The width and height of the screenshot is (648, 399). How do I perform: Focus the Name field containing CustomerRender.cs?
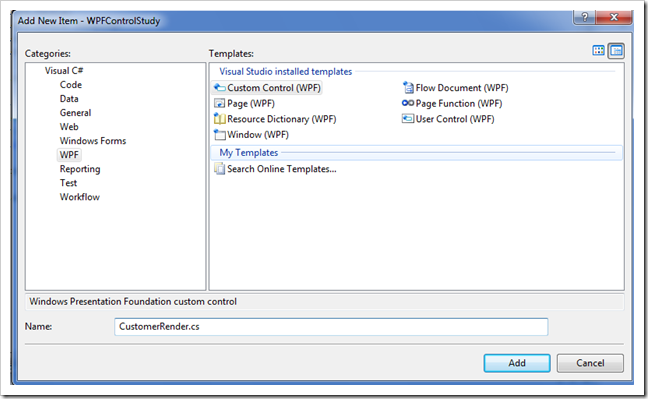tap(331, 327)
